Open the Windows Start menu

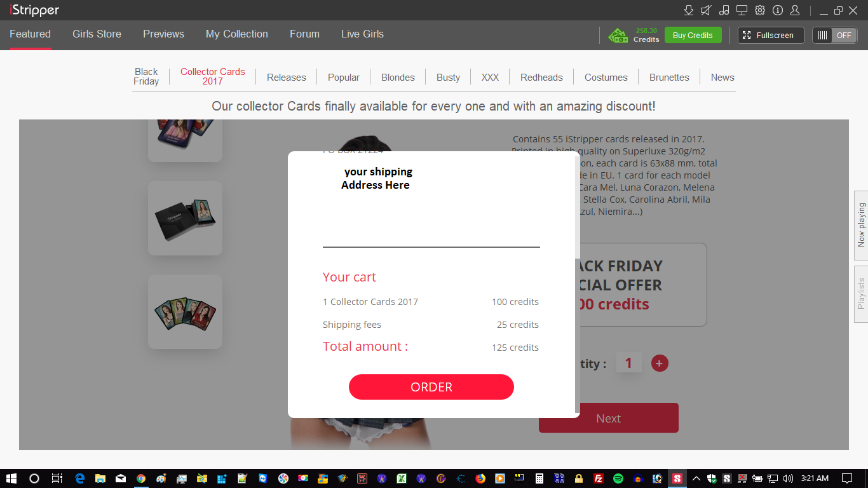tap(11, 478)
